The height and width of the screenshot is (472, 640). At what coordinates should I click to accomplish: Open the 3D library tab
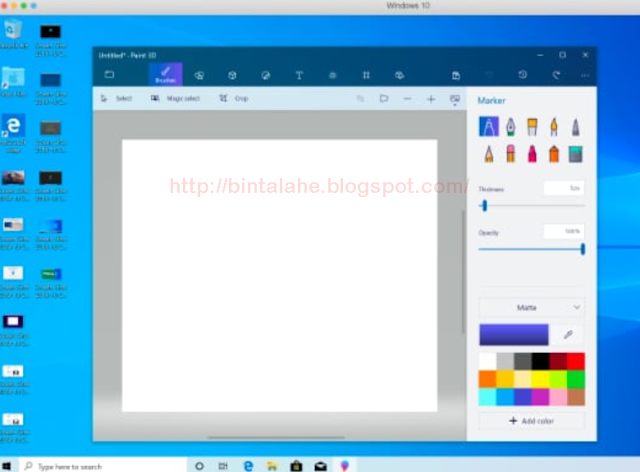click(400, 75)
